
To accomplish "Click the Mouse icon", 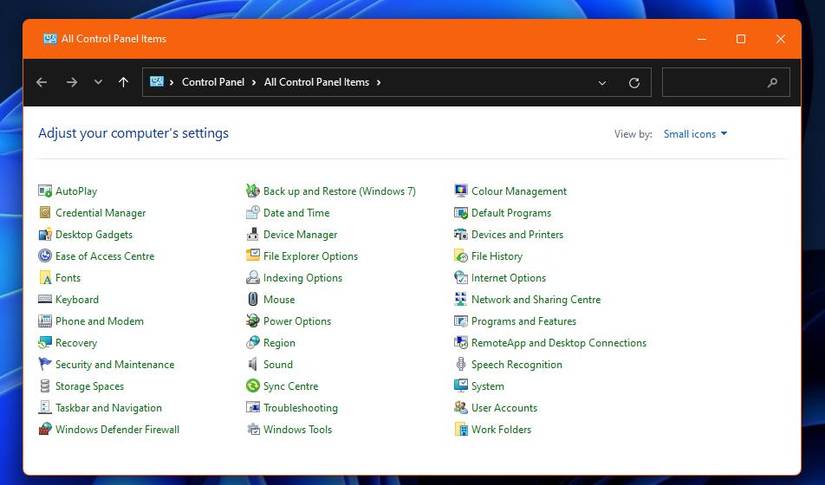I will [253, 299].
